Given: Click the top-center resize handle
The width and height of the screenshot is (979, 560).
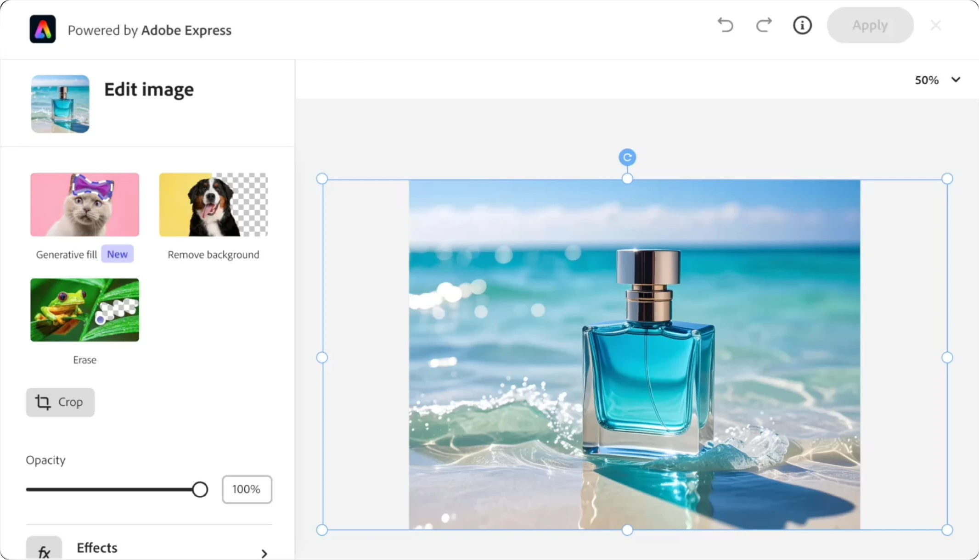Looking at the screenshot, I should tap(627, 179).
